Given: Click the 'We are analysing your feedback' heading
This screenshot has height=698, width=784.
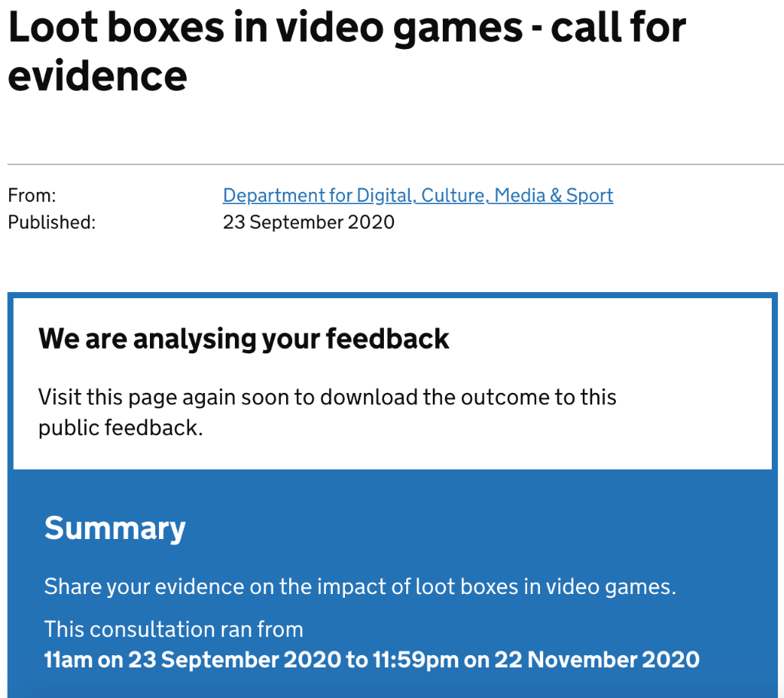Looking at the screenshot, I should coord(244,339).
